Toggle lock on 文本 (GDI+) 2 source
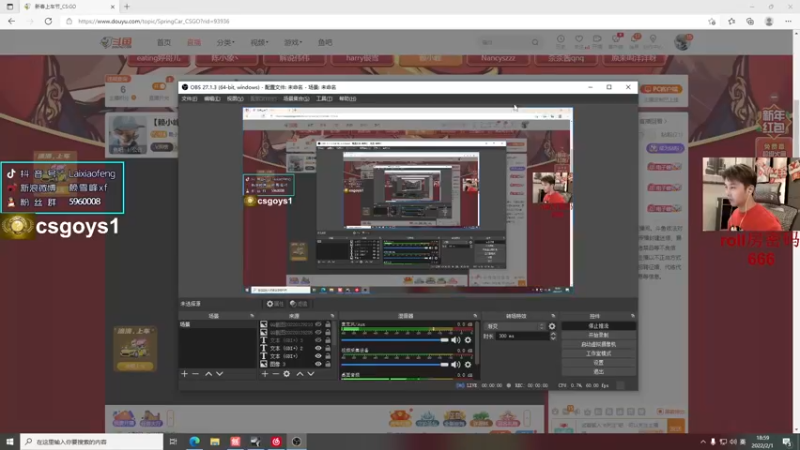The height and width of the screenshot is (450, 800). [x=328, y=348]
